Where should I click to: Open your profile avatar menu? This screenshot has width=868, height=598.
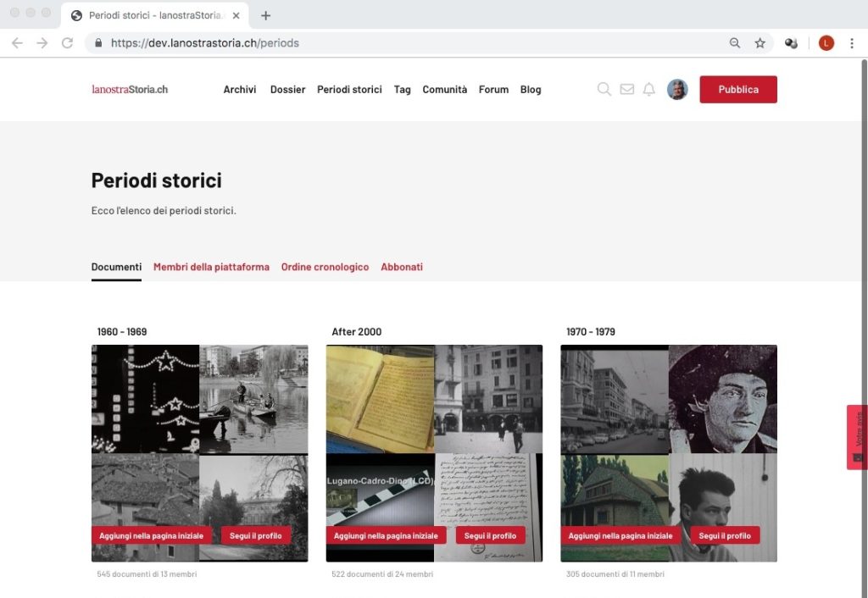coord(677,89)
